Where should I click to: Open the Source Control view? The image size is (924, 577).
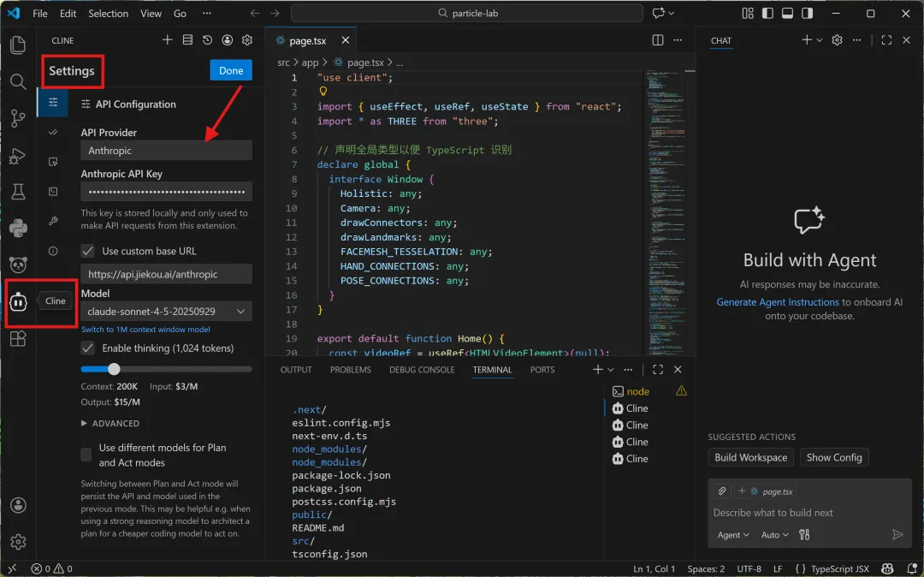18,118
